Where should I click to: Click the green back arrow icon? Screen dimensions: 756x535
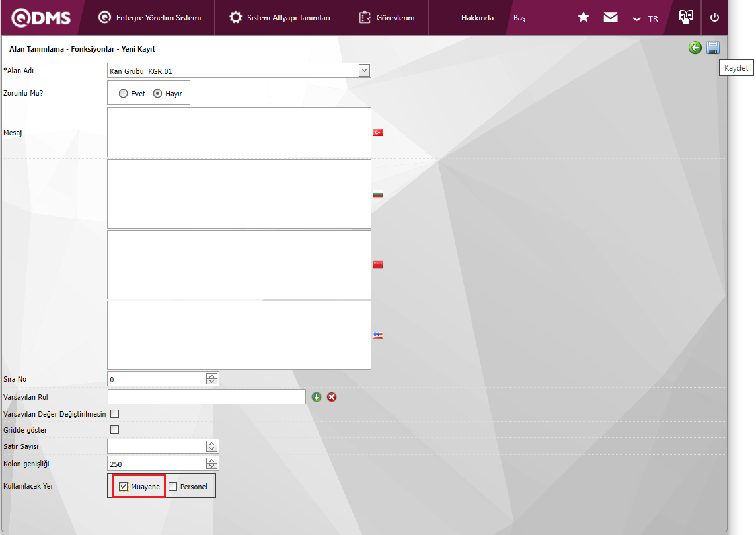click(695, 48)
